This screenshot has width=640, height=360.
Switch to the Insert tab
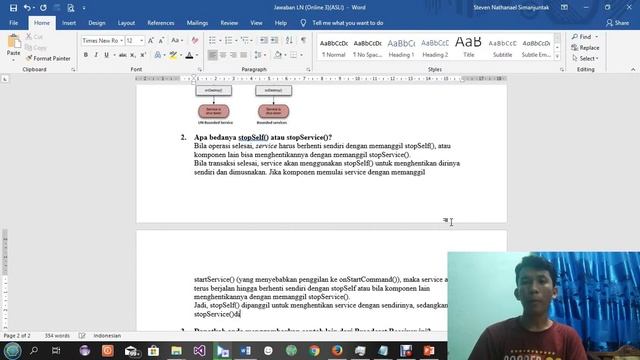[69, 23]
